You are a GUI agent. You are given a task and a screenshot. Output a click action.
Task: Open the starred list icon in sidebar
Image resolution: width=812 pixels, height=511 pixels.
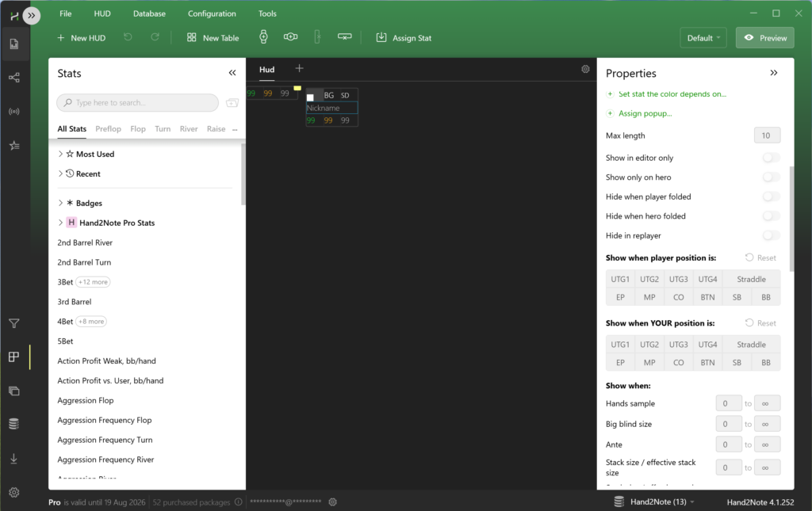coord(14,145)
